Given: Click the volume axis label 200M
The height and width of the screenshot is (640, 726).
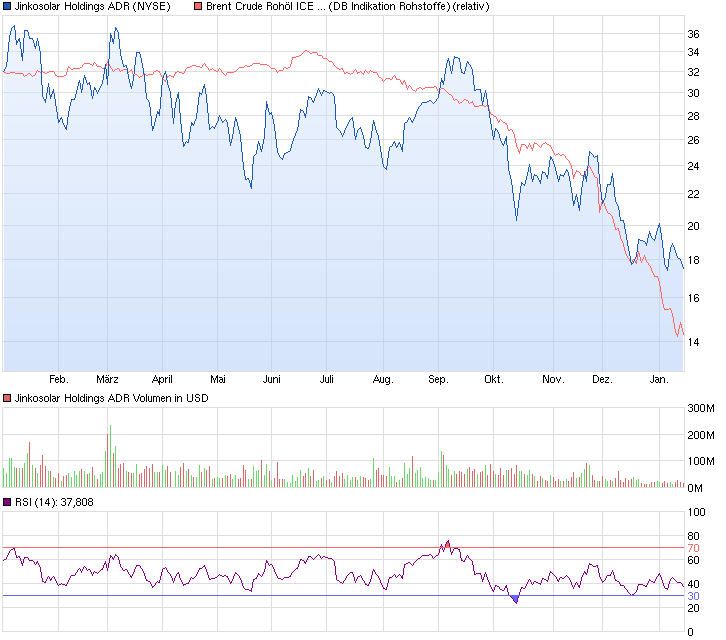Looking at the screenshot, I should click(701, 435).
